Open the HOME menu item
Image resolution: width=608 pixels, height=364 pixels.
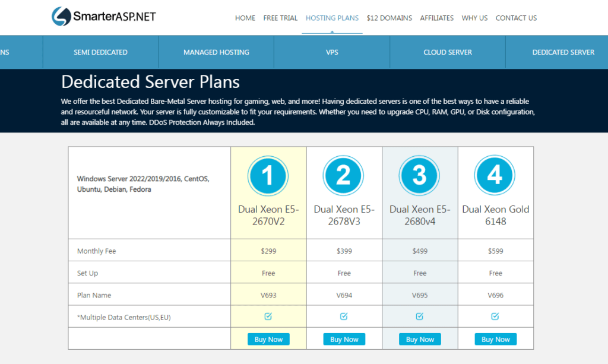point(245,18)
